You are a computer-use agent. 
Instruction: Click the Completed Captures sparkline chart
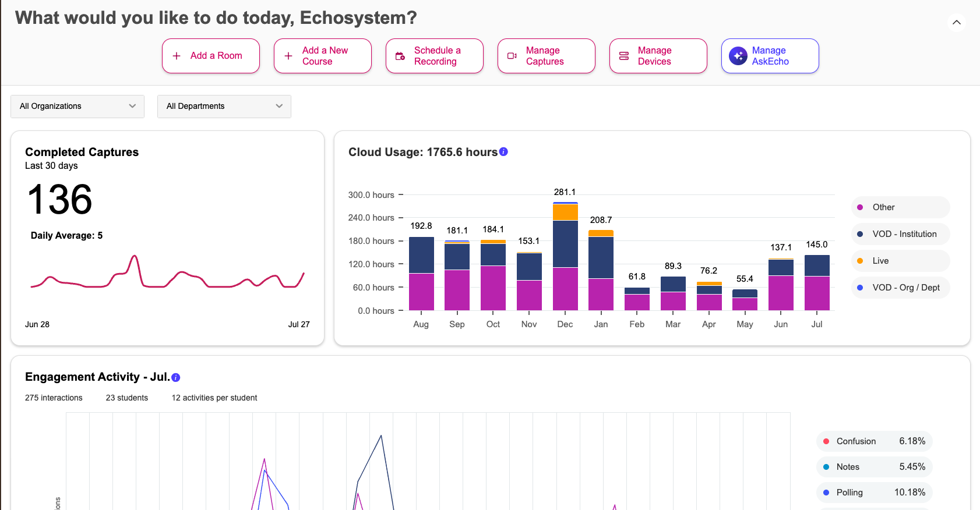pyautogui.click(x=167, y=272)
